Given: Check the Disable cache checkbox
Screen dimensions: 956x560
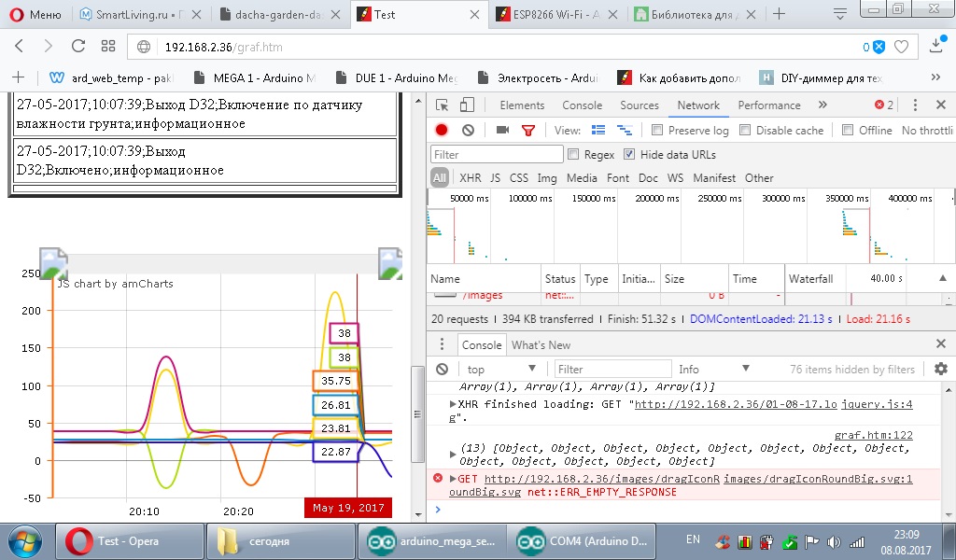Looking at the screenshot, I should [x=746, y=131].
